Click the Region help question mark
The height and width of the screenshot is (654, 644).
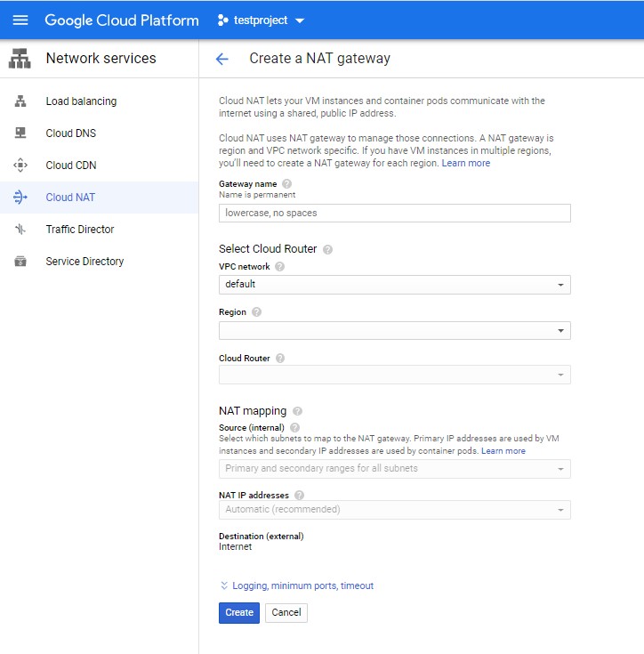coord(256,312)
